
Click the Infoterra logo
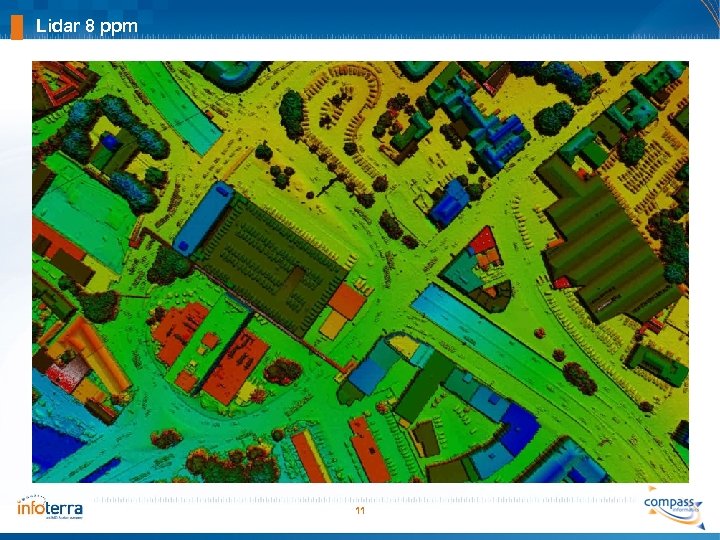pyautogui.click(x=50, y=507)
